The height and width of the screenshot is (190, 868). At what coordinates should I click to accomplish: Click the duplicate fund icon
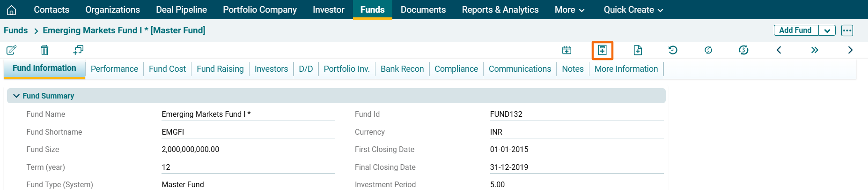(78, 50)
